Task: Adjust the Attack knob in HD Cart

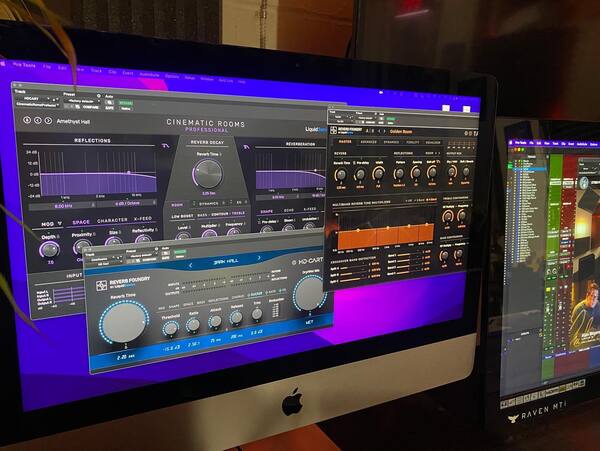Action: tap(215, 321)
